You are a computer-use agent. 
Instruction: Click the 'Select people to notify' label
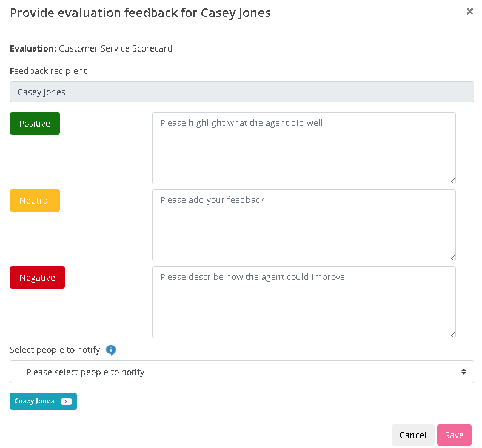click(55, 350)
